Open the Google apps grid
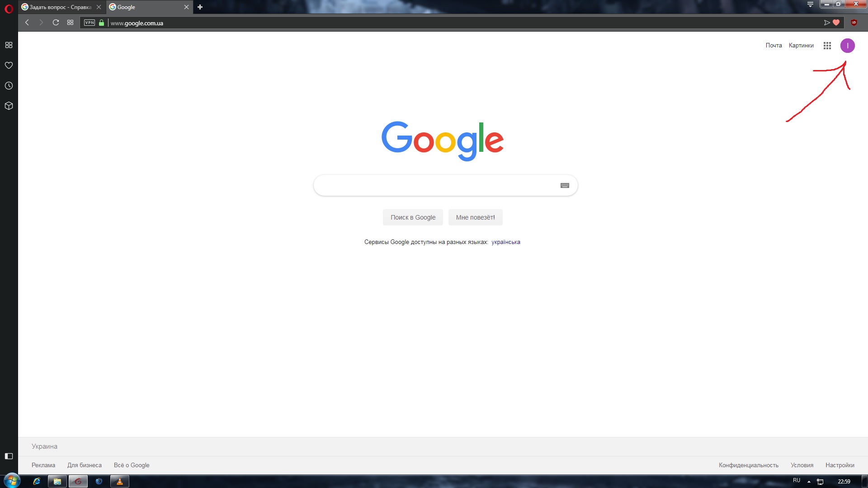The height and width of the screenshot is (488, 868). coord(827,46)
